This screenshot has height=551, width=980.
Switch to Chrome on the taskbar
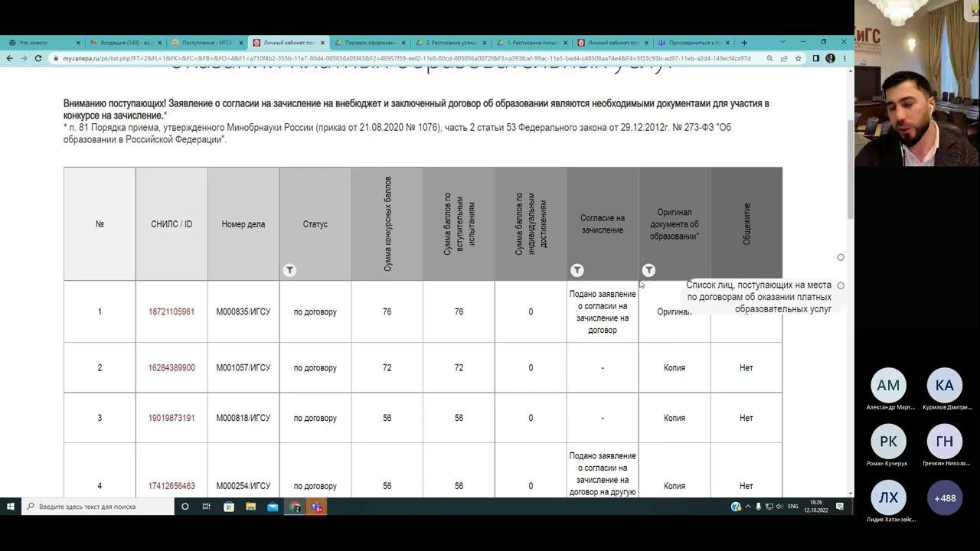tap(295, 507)
